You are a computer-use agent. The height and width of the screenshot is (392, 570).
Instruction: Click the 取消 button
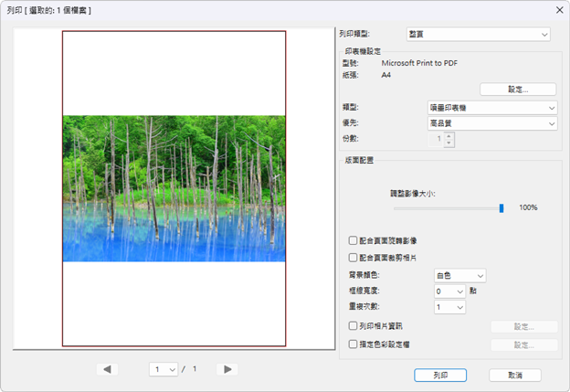[x=514, y=375]
